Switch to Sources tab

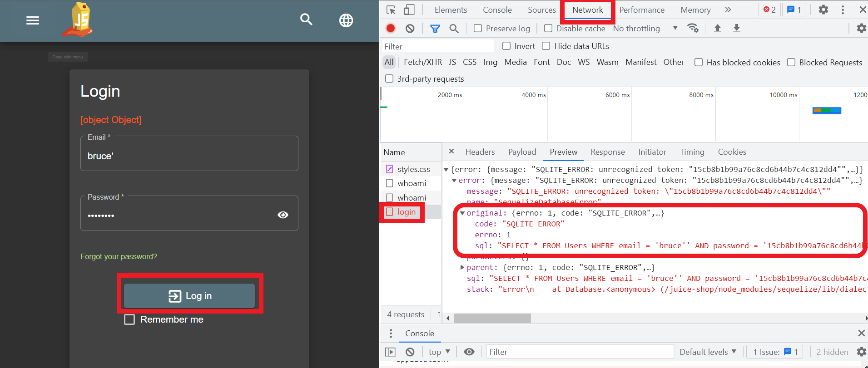tap(541, 10)
